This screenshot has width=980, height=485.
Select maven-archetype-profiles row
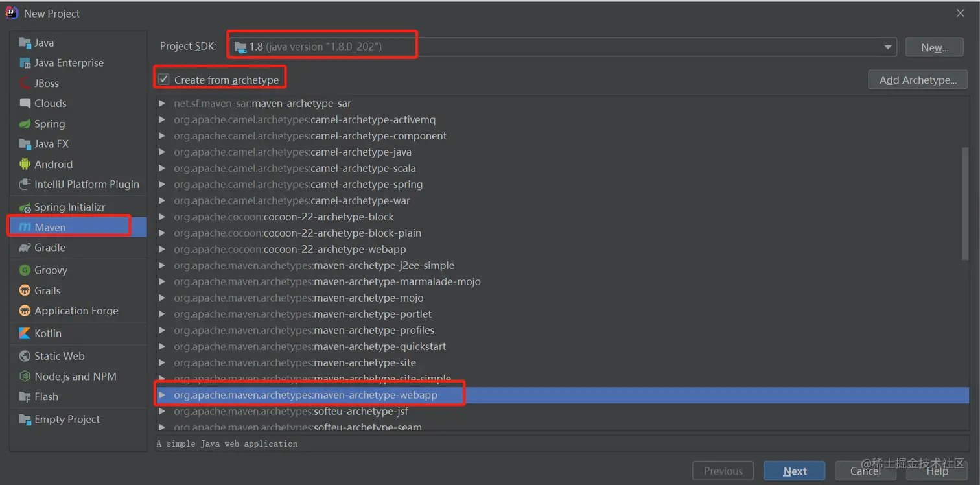[563, 330]
